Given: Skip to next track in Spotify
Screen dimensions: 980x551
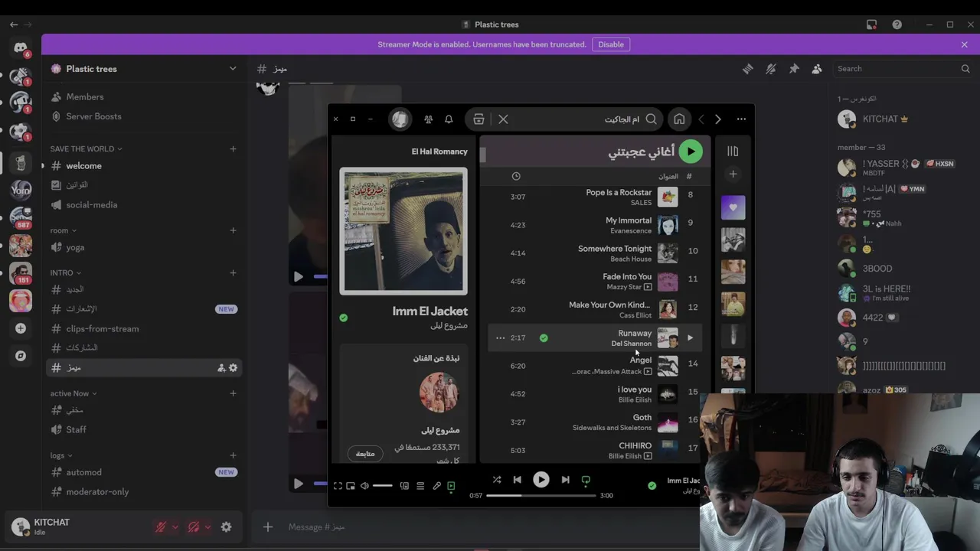Looking at the screenshot, I should 565,480.
